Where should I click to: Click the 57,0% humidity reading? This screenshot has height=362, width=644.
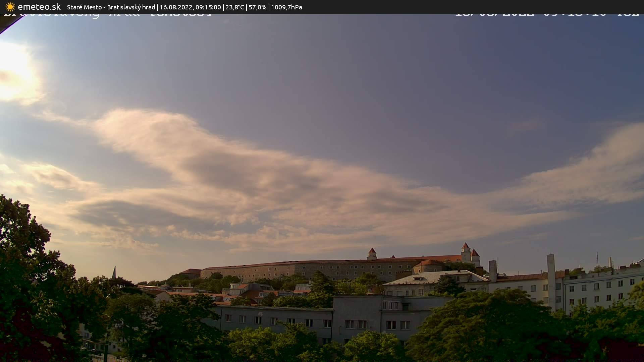click(257, 7)
